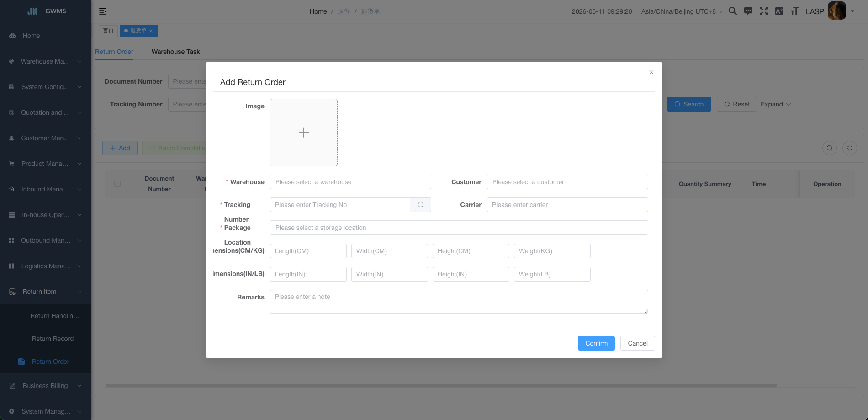Confirm the new return order
This screenshot has height=420, width=868.
point(596,343)
